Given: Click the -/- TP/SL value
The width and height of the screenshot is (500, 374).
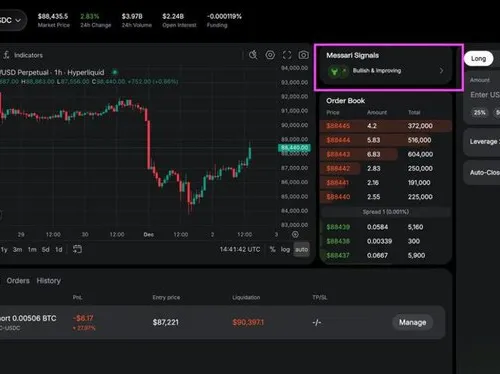Looking at the screenshot, I should pyautogui.click(x=317, y=322).
